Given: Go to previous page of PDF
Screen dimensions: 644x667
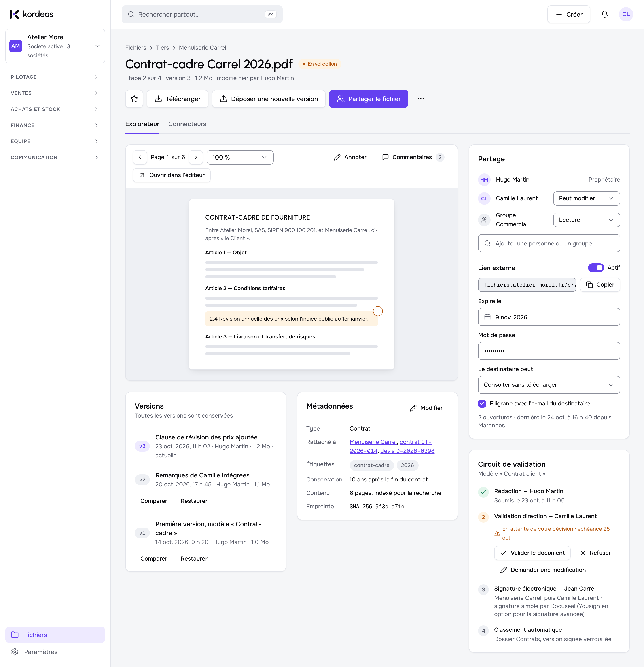Looking at the screenshot, I should [x=140, y=157].
